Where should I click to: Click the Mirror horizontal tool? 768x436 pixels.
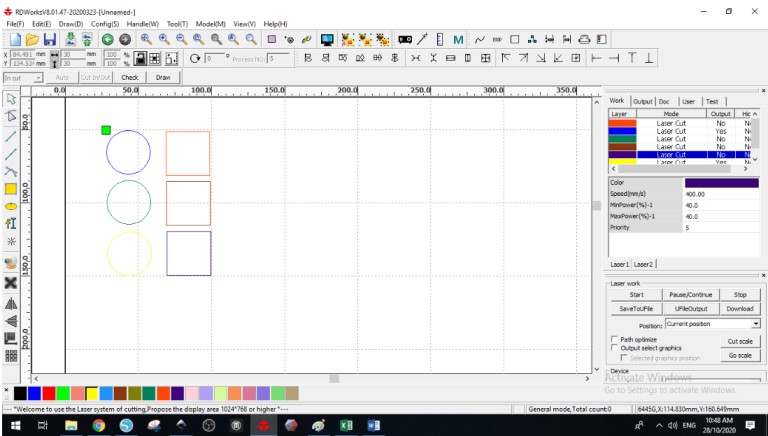coord(11,304)
